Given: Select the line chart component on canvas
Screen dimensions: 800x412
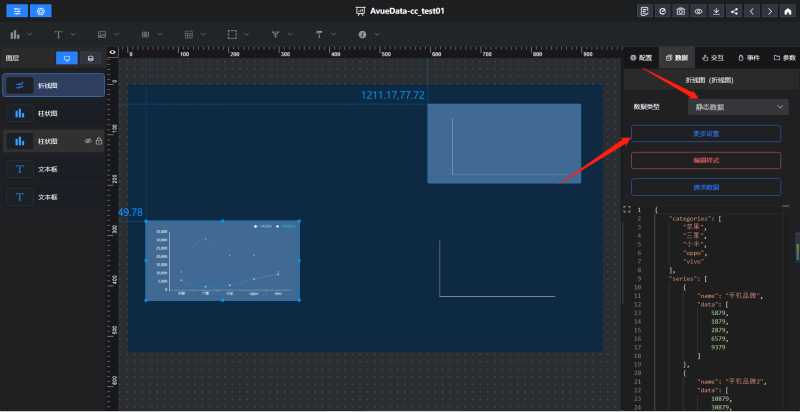Looking at the screenshot, I should [222, 261].
